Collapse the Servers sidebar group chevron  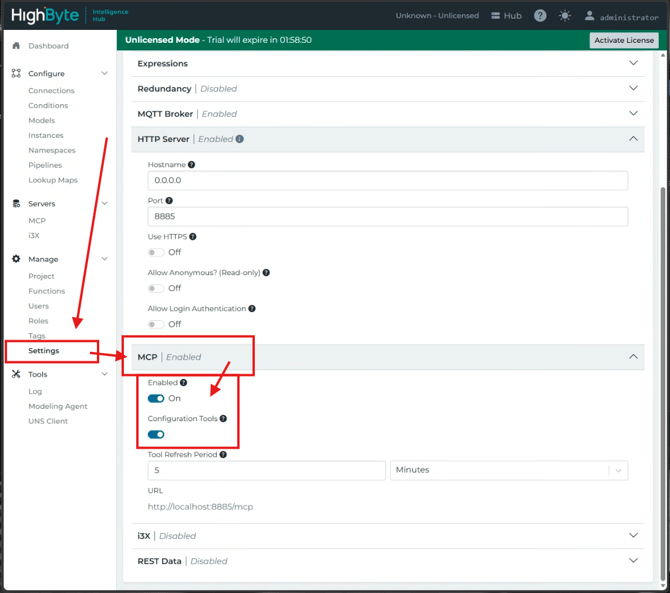(x=104, y=203)
